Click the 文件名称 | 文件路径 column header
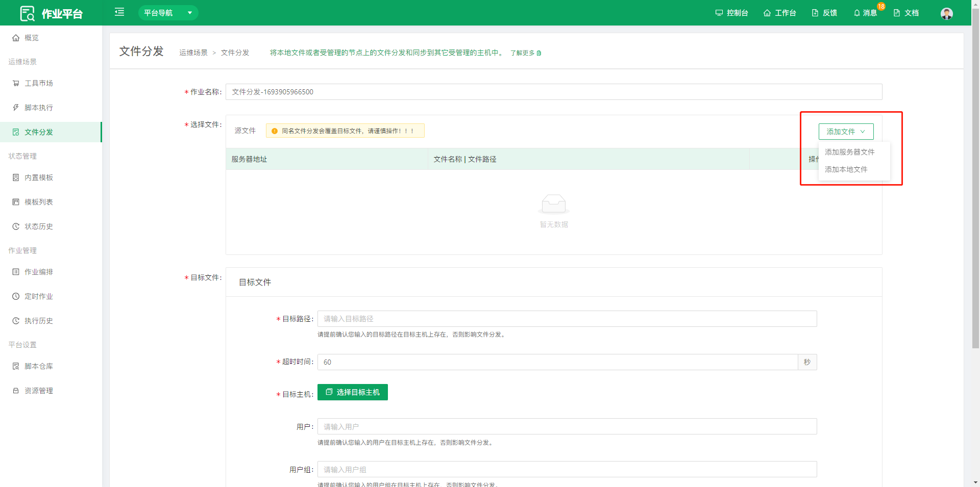 pyautogui.click(x=589, y=159)
